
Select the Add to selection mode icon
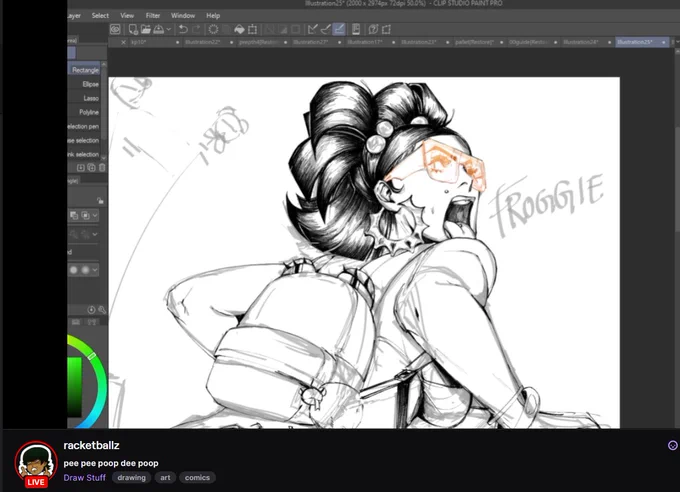click(85, 215)
